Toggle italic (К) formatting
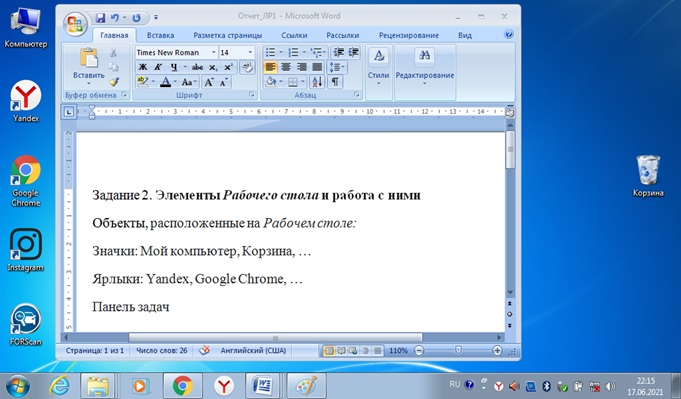 click(x=158, y=67)
